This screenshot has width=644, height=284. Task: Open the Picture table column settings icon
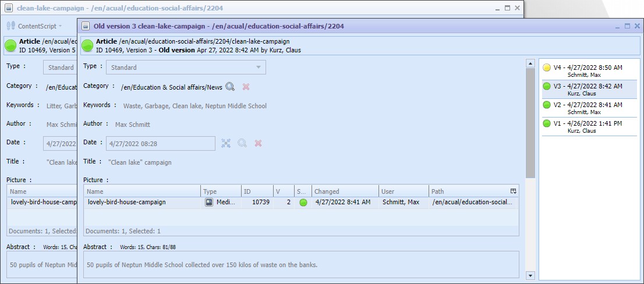(x=514, y=191)
